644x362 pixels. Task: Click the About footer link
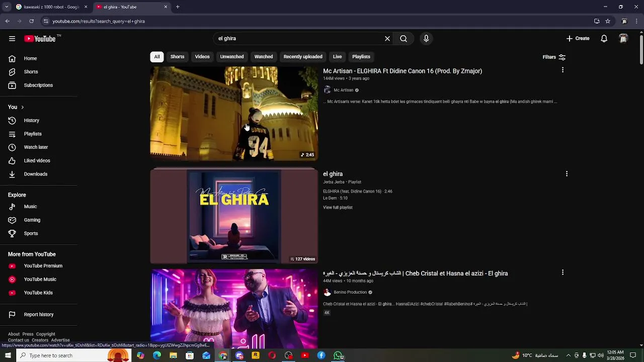(14, 334)
